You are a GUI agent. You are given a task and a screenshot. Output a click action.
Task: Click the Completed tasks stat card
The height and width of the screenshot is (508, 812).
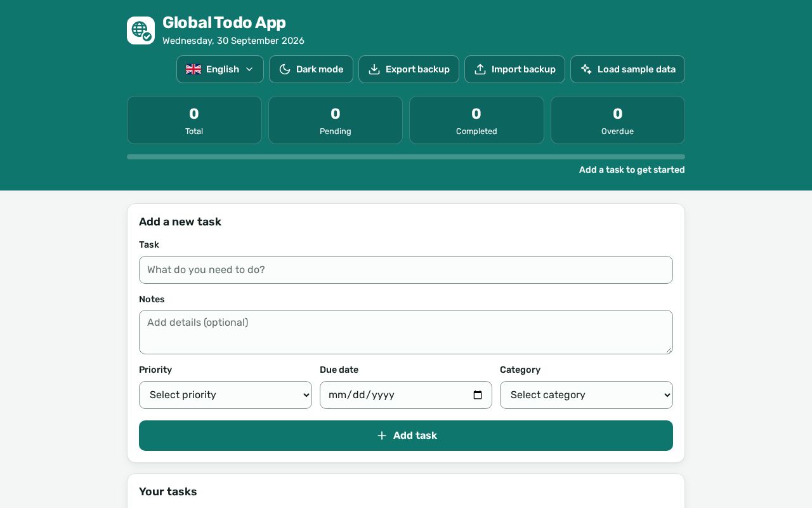pos(476,120)
